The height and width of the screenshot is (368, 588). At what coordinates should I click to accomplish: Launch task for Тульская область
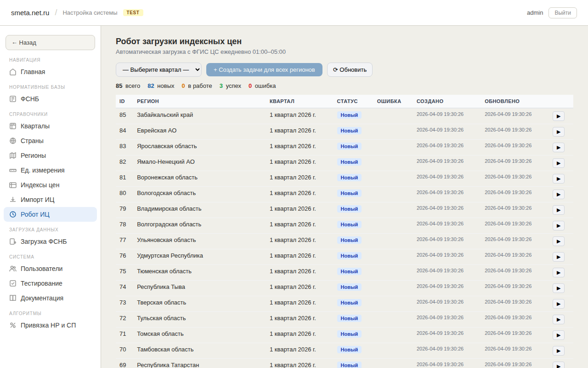tap(558, 319)
